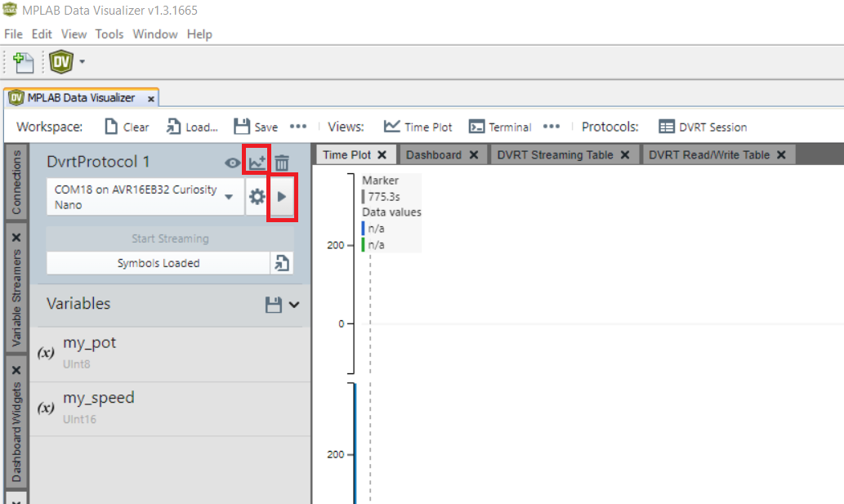The height and width of the screenshot is (504, 844).
Task: Close the Variable Streamers side panel
Action: click(x=16, y=237)
